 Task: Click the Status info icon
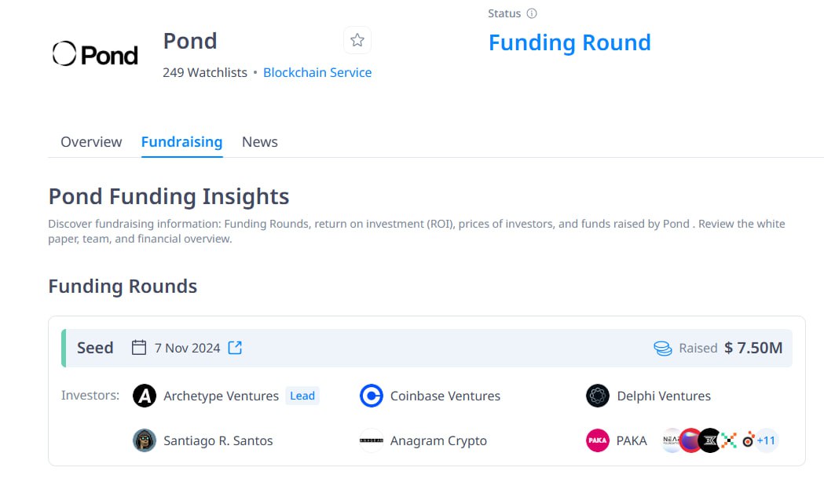532,13
